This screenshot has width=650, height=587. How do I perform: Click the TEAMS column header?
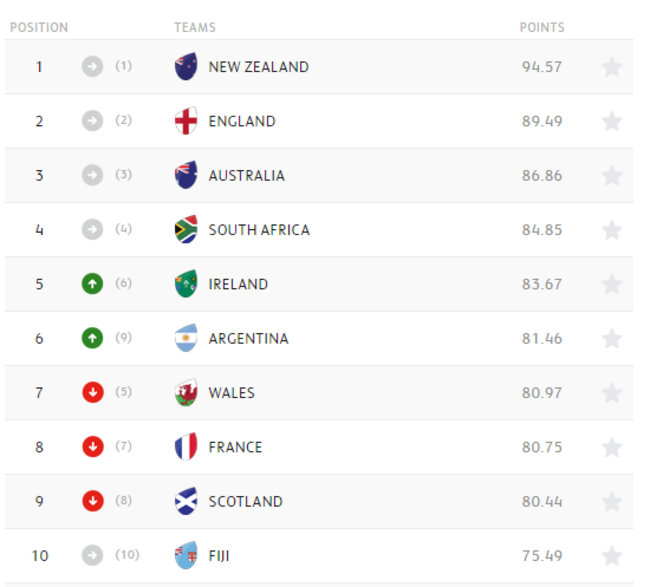(x=195, y=27)
